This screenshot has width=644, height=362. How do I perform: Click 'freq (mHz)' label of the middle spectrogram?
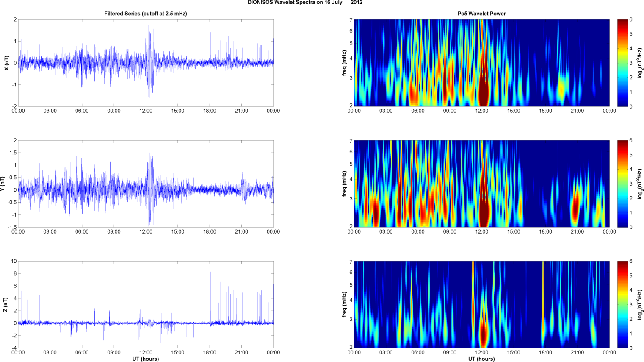tap(344, 184)
